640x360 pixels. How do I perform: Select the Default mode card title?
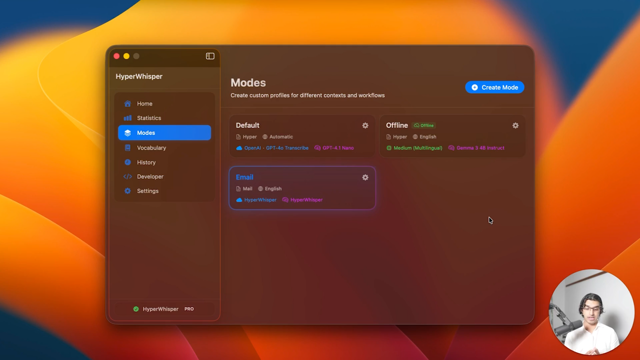(247, 125)
